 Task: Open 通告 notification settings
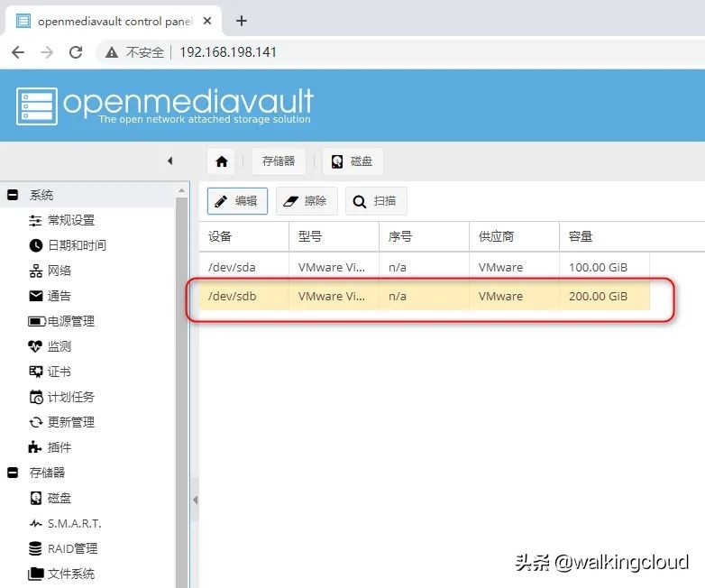coord(60,296)
